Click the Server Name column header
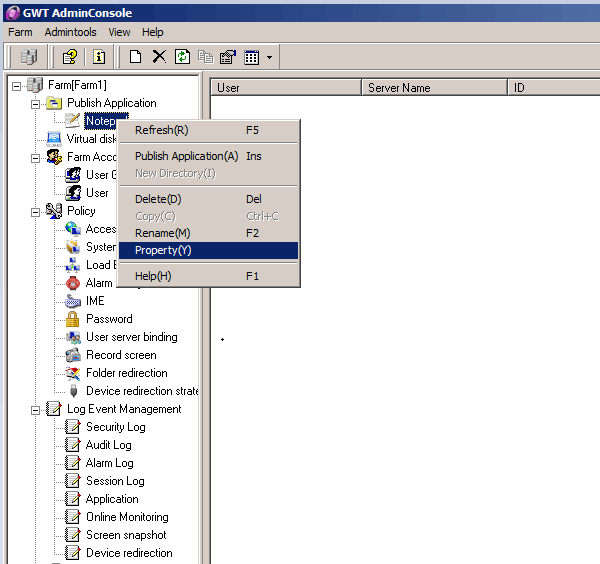The image size is (600, 564). 399,88
